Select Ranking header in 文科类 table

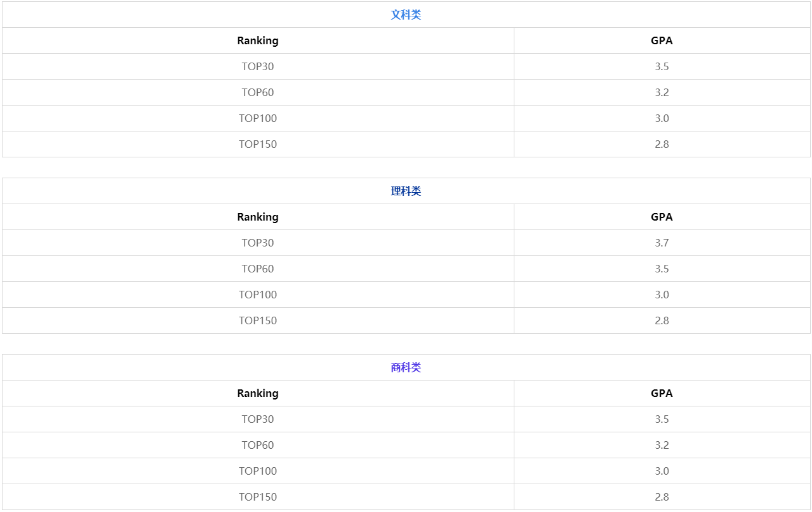coord(258,40)
